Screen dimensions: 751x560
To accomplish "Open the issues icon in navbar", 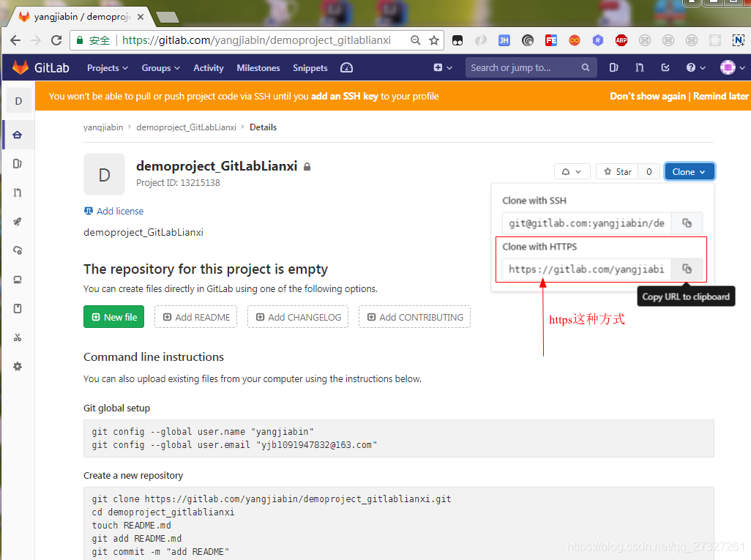I will tap(613, 67).
